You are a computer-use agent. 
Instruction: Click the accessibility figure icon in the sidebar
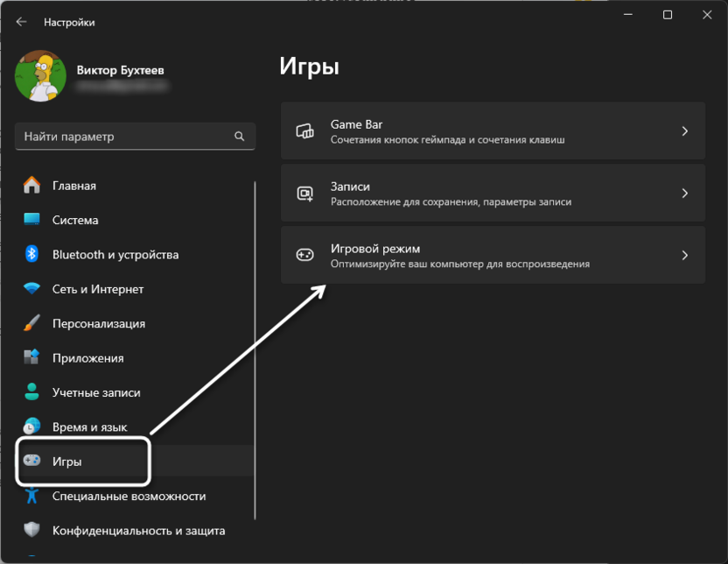point(32,496)
